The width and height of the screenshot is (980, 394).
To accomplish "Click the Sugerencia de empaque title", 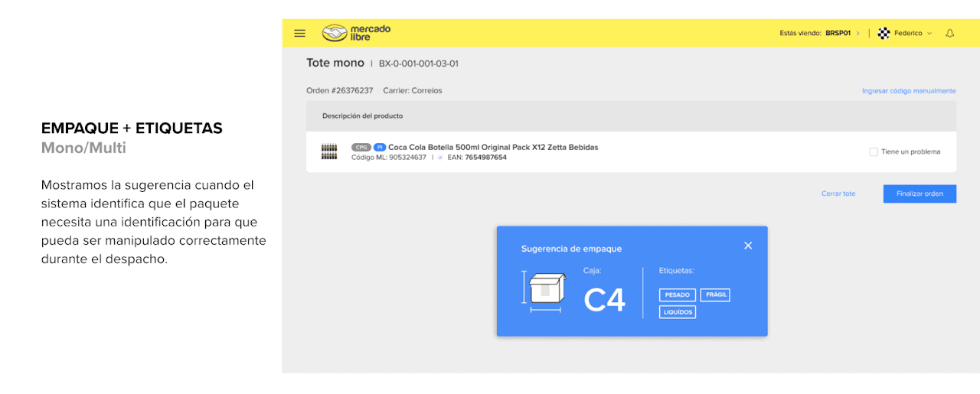I will tap(571, 249).
